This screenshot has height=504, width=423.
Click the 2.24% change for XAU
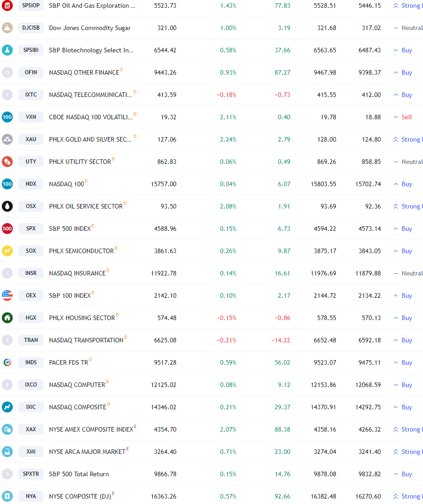(228, 139)
